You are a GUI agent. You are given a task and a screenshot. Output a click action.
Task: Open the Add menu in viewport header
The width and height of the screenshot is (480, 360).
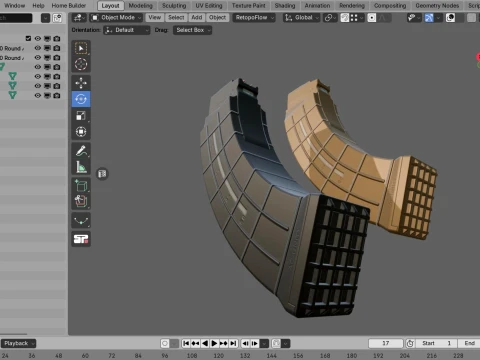(x=197, y=17)
